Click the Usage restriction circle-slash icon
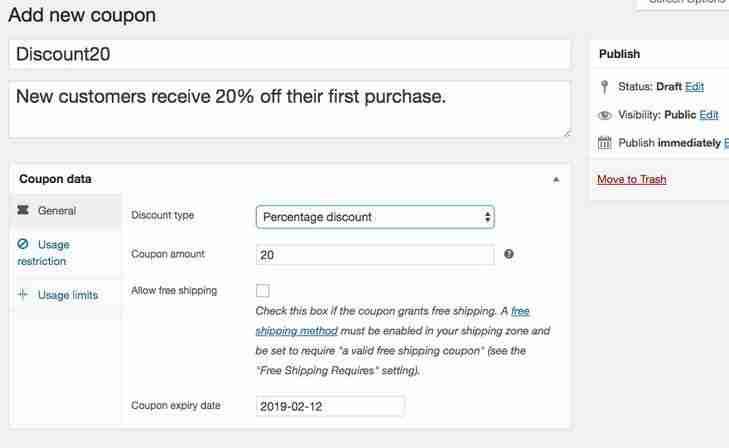729x448 pixels. pyautogui.click(x=23, y=244)
